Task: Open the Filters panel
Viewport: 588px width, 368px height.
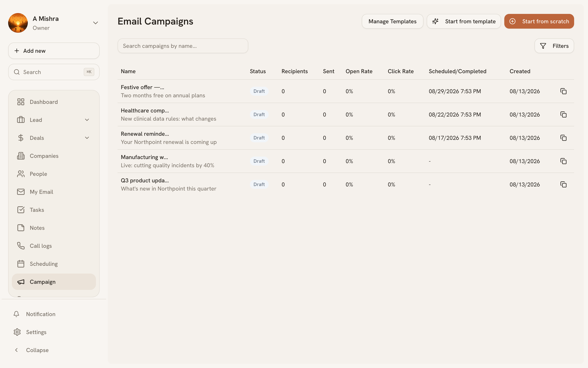Action: [554, 46]
